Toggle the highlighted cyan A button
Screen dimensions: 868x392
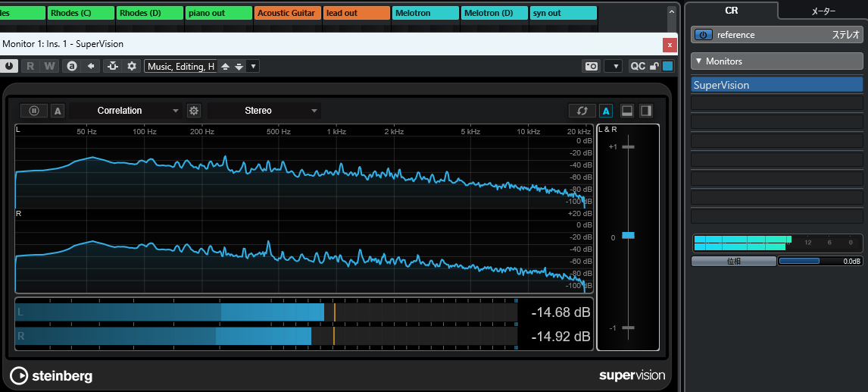[606, 111]
